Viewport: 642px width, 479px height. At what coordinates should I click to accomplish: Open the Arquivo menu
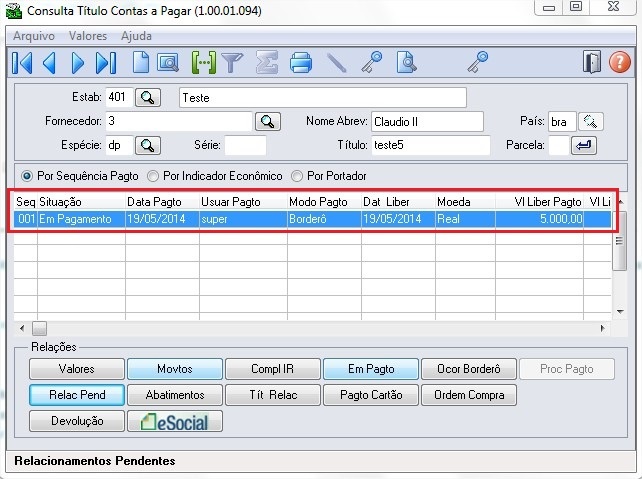pos(34,36)
